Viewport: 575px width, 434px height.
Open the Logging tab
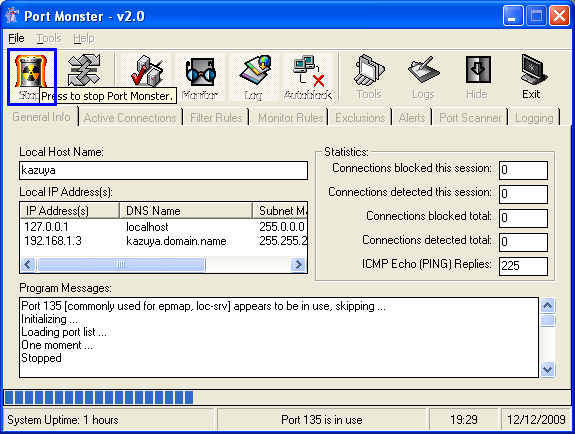tap(534, 118)
